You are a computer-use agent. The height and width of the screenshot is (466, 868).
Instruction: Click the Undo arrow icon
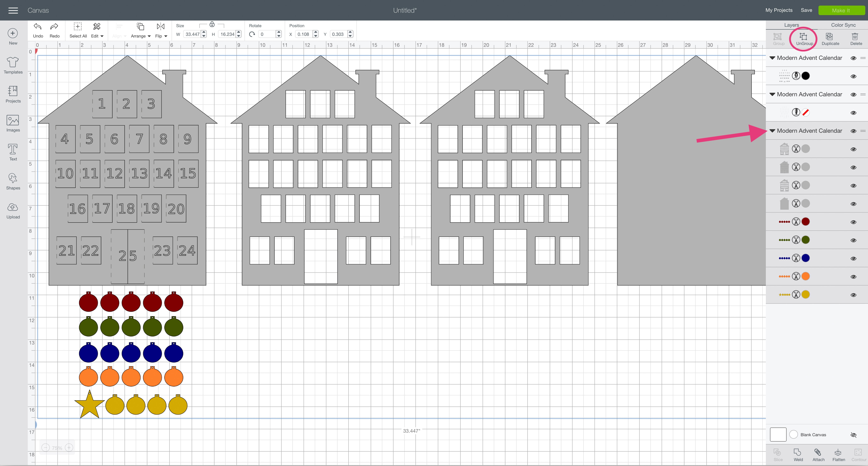coord(38,26)
